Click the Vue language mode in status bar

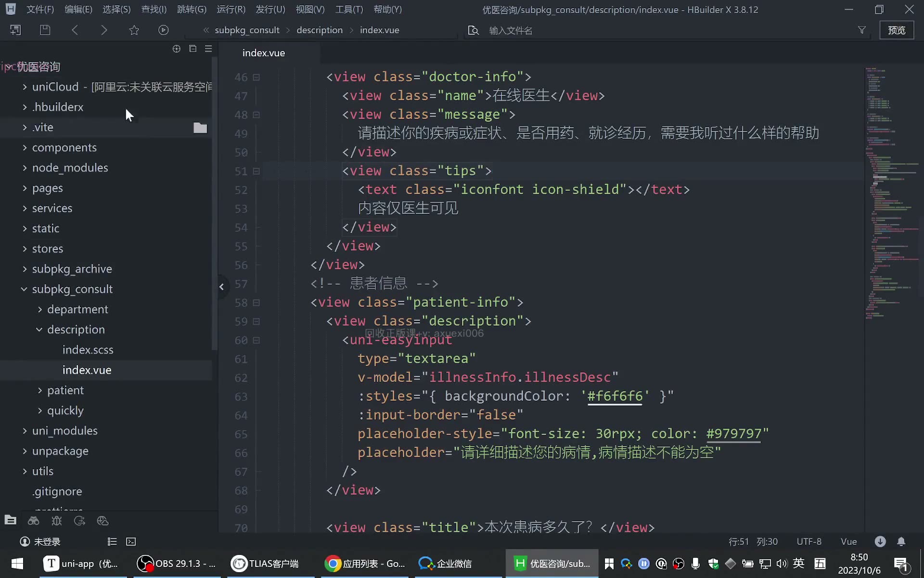(848, 541)
